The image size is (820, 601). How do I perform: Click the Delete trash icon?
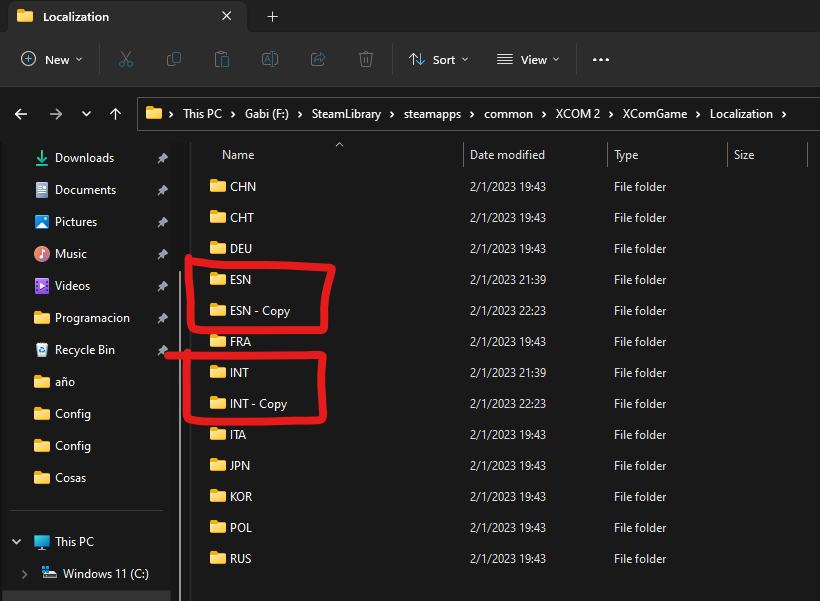coord(366,60)
